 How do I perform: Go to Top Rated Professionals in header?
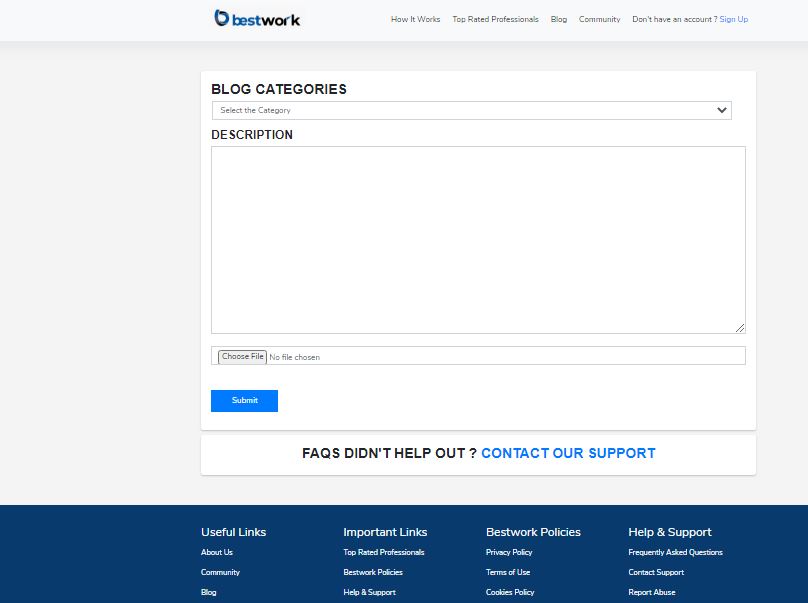(x=495, y=19)
